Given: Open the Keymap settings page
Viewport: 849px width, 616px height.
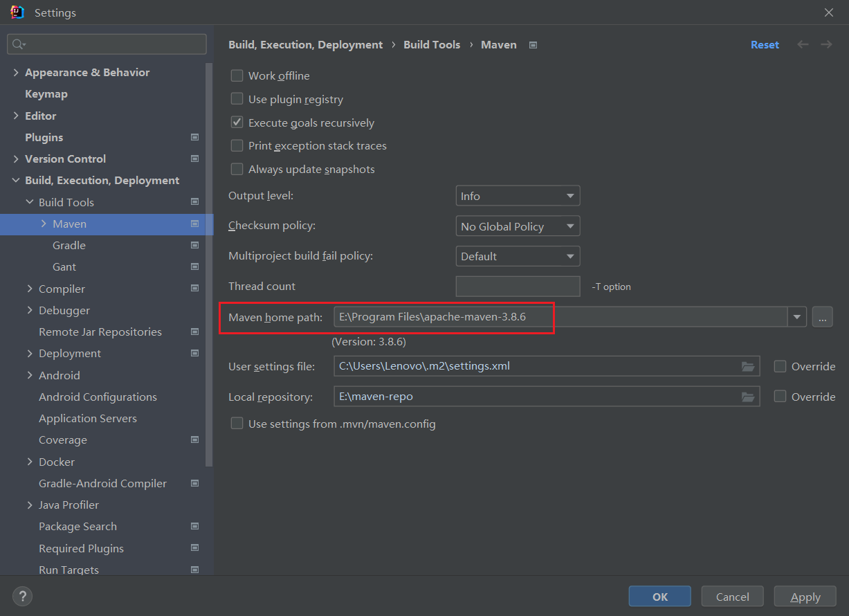Looking at the screenshot, I should [46, 93].
